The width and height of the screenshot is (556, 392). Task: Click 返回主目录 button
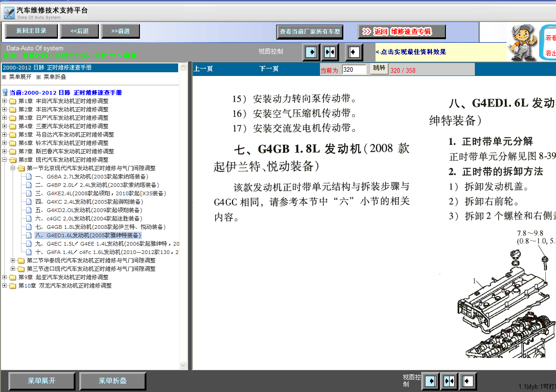coord(31,31)
